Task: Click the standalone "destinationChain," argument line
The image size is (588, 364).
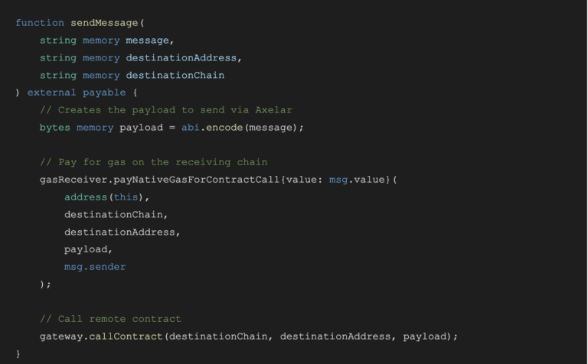Action: click(116, 215)
